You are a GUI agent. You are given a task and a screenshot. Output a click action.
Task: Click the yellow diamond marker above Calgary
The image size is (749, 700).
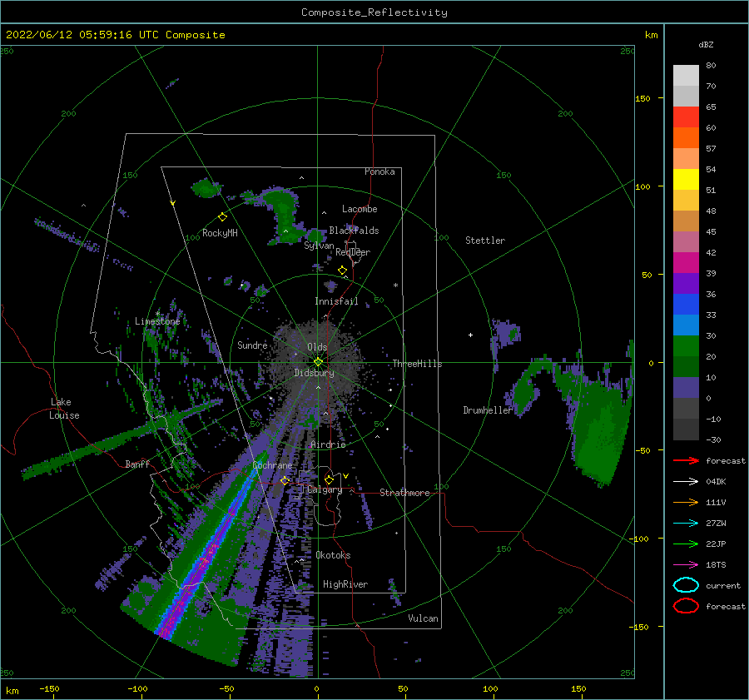click(329, 479)
